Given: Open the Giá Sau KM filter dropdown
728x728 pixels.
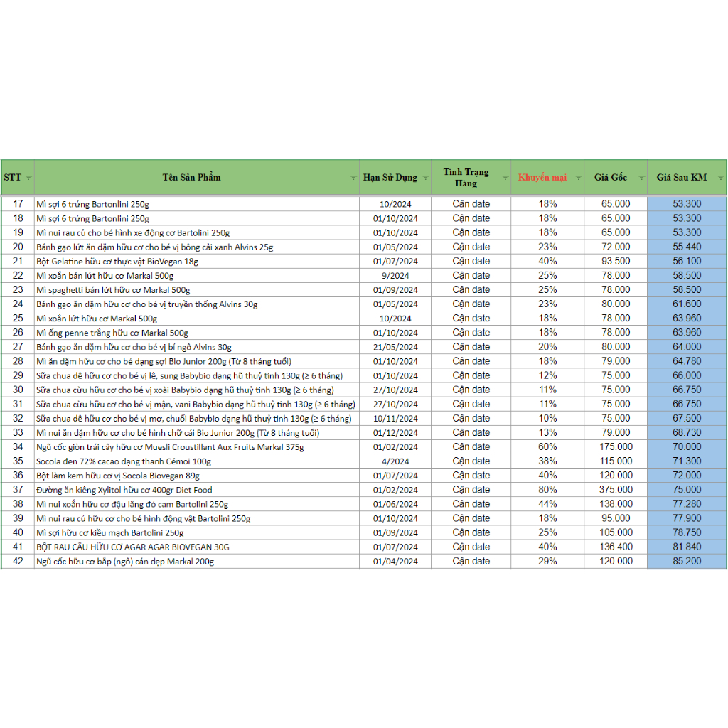Looking at the screenshot, I should pyautogui.click(x=721, y=178).
